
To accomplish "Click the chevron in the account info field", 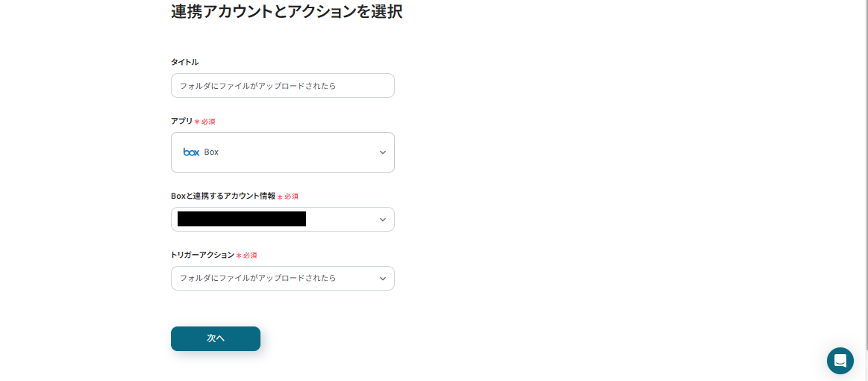I will coord(383,220).
